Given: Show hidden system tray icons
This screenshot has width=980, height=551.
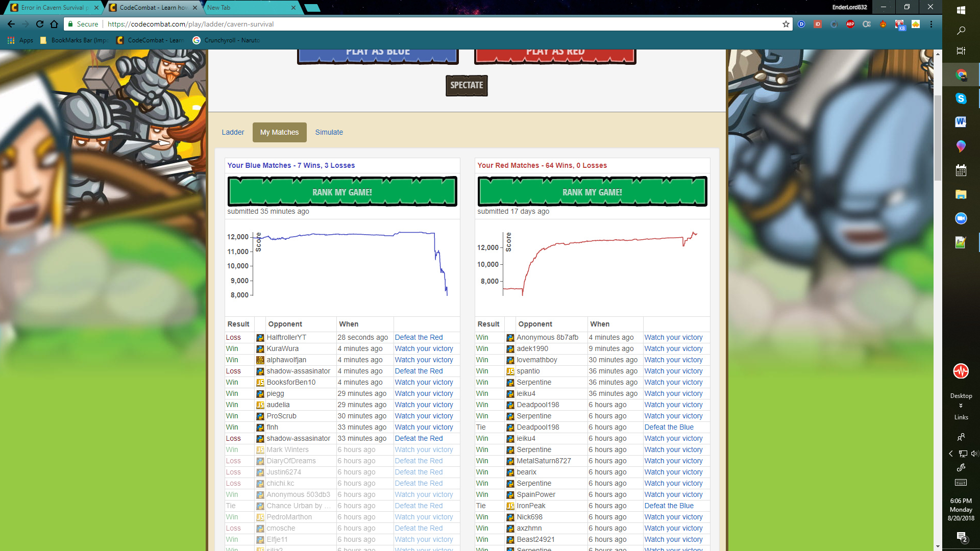Looking at the screenshot, I should pyautogui.click(x=951, y=454).
